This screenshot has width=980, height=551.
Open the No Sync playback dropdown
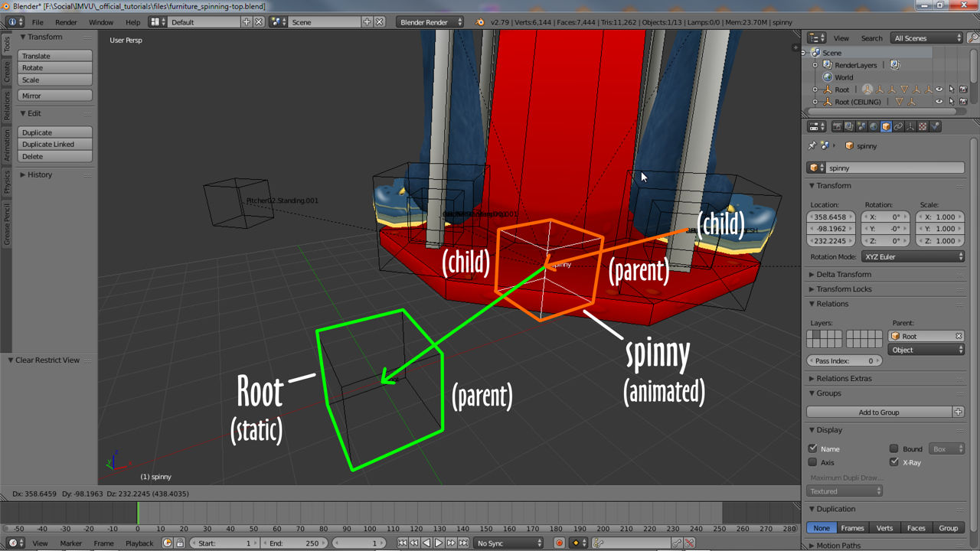point(509,543)
